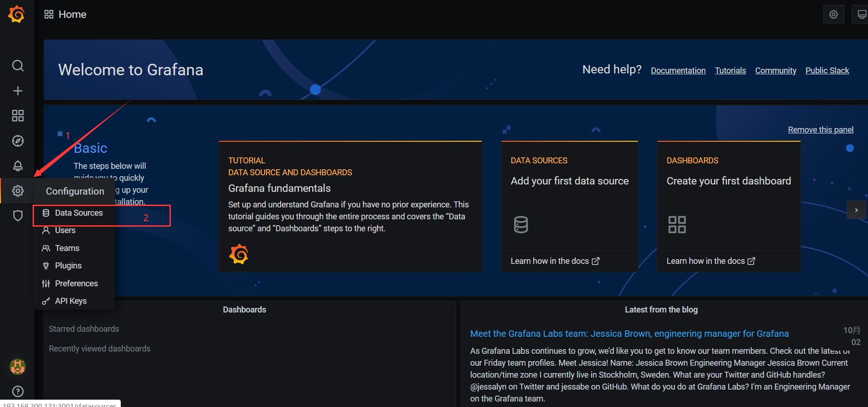The width and height of the screenshot is (868, 407).
Task: Open the Public Slack link
Action: 827,71
